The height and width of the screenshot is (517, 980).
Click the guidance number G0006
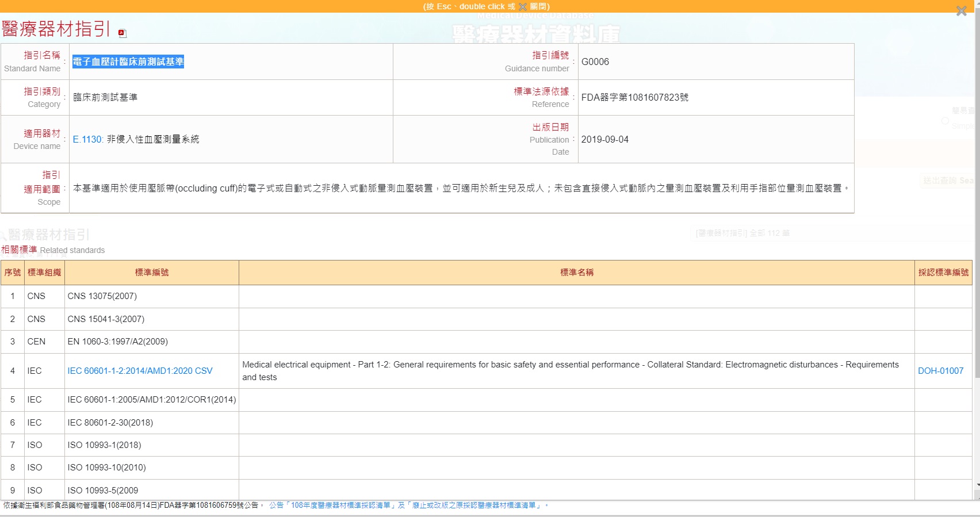pyautogui.click(x=595, y=62)
